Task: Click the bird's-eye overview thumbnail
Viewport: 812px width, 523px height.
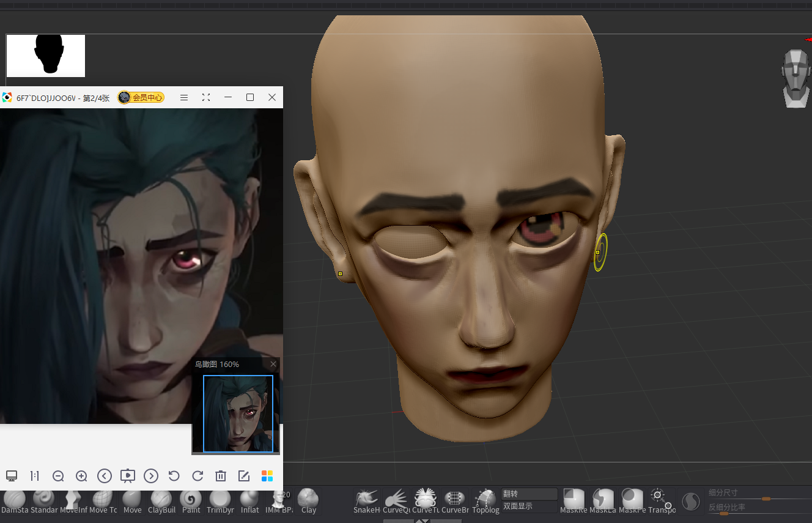Action: 238,414
